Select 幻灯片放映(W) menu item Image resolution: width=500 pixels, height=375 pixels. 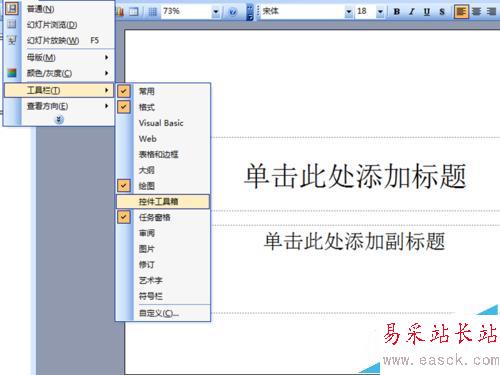[x=59, y=41]
